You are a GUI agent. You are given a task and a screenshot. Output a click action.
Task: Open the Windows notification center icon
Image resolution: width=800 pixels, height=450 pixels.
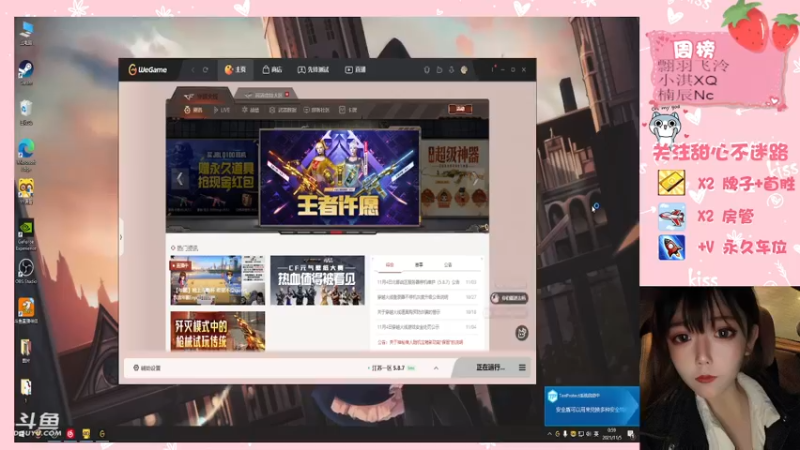pyautogui.click(x=631, y=434)
